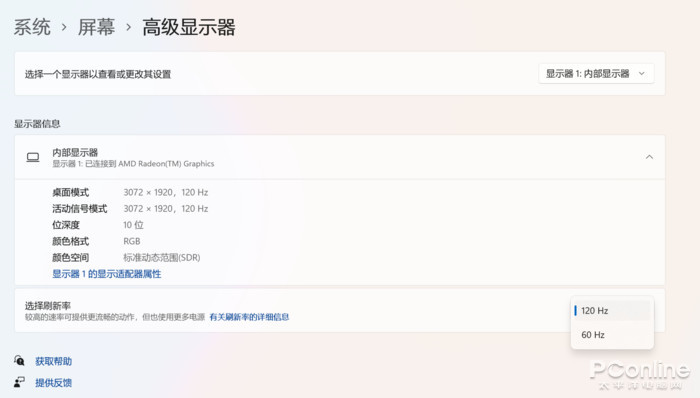Open 显示器 1 的显示适配器属性 link
Viewport: 700px width, 398px height.
tap(107, 274)
